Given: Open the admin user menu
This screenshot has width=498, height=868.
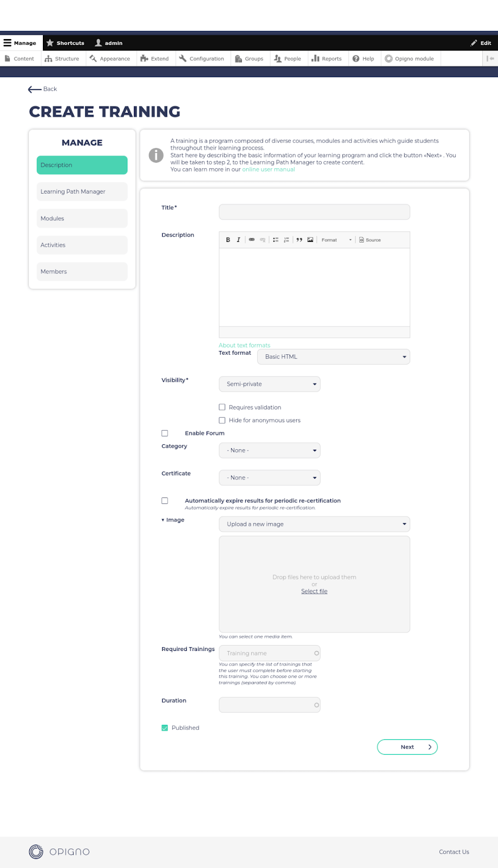Looking at the screenshot, I should click(x=108, y=43).
